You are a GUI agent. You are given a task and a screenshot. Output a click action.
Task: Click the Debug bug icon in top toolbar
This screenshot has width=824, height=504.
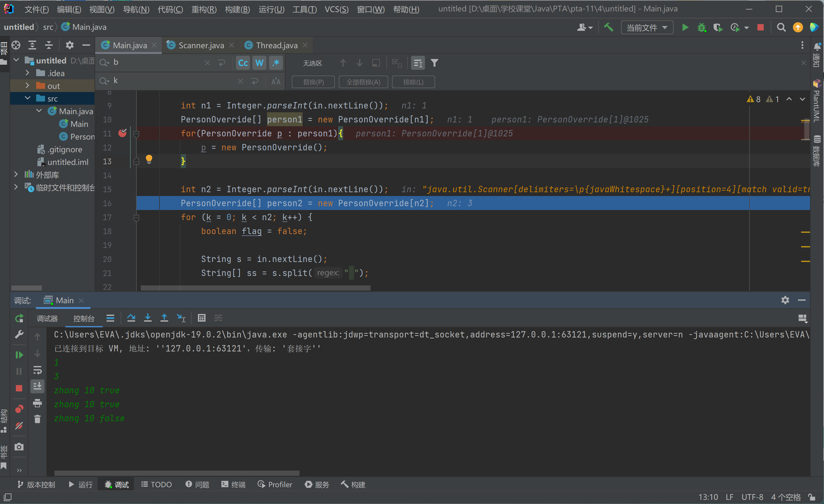702,27
